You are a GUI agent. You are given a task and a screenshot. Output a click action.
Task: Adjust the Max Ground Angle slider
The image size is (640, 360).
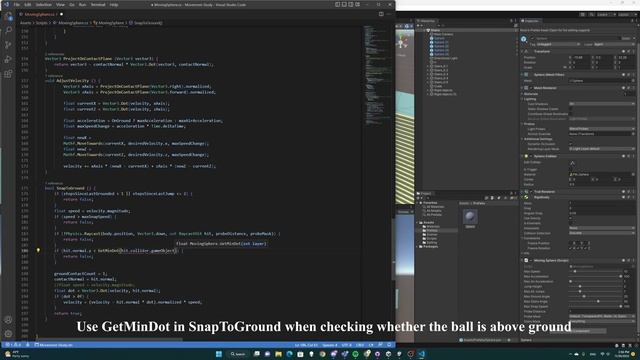click(x=595, y=296)
